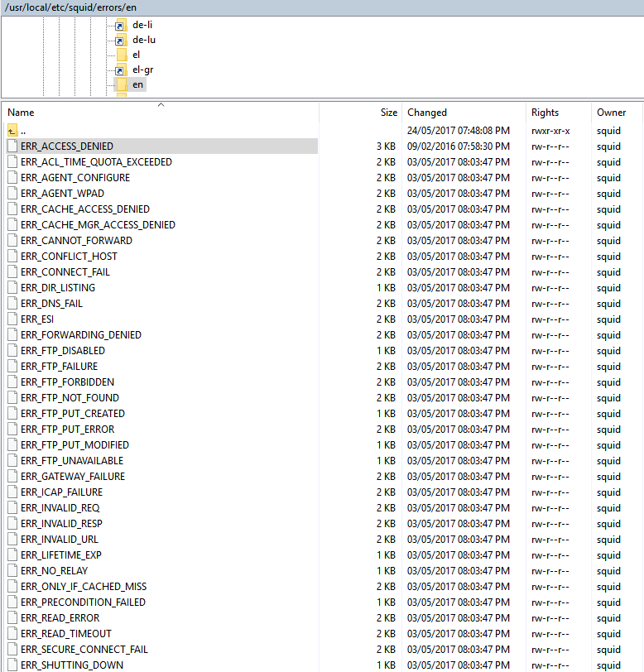Select ERR_FTP_PUT_MODIFIED file name

tap(74, 445)
